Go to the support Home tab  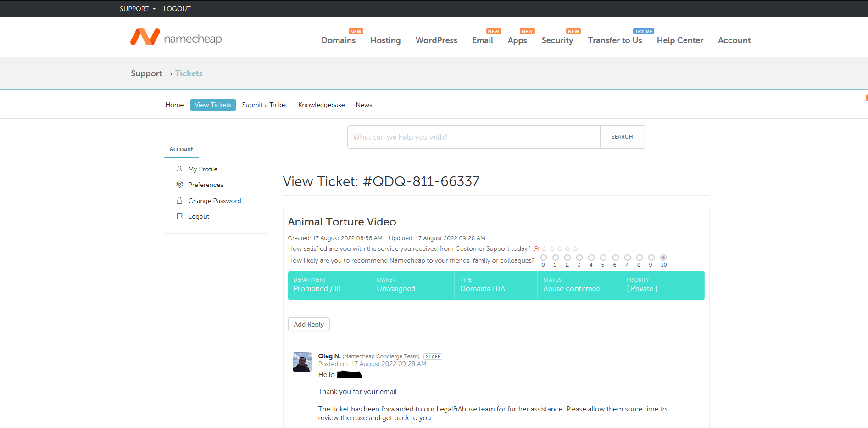point(174,105)
